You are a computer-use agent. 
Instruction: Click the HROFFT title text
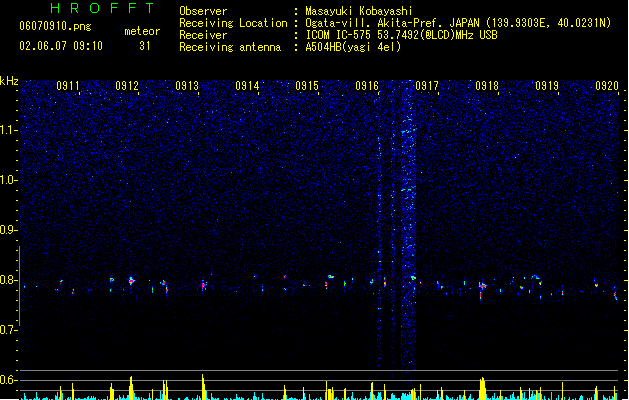(102, 8)
